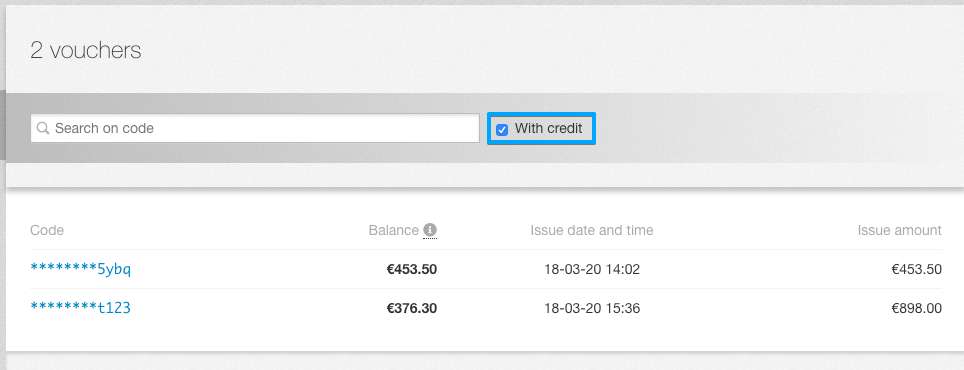Click the 18-03-20 15:36 issue date
This screenshot has height=370, width=964.
pos(592,308)
